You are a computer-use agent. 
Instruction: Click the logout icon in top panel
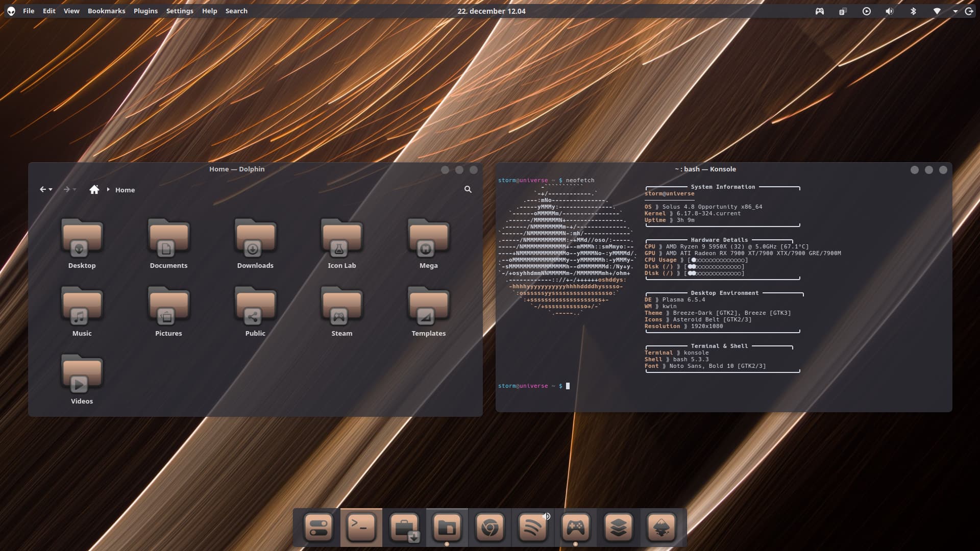click(x=969, y=11)
